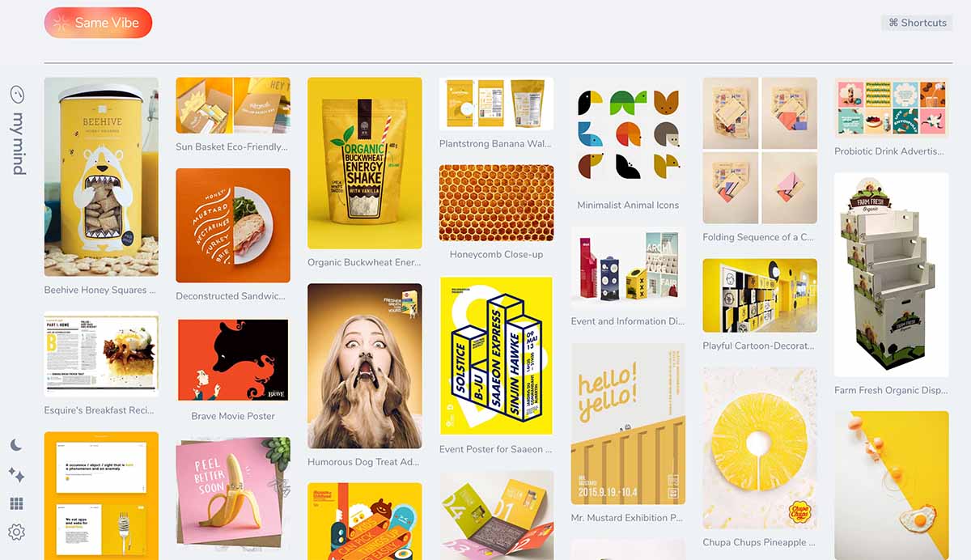Image resolution: width=971 pixels, height=560 pixels.
Task: Open the grid view icon
Action: pos(16,504)
